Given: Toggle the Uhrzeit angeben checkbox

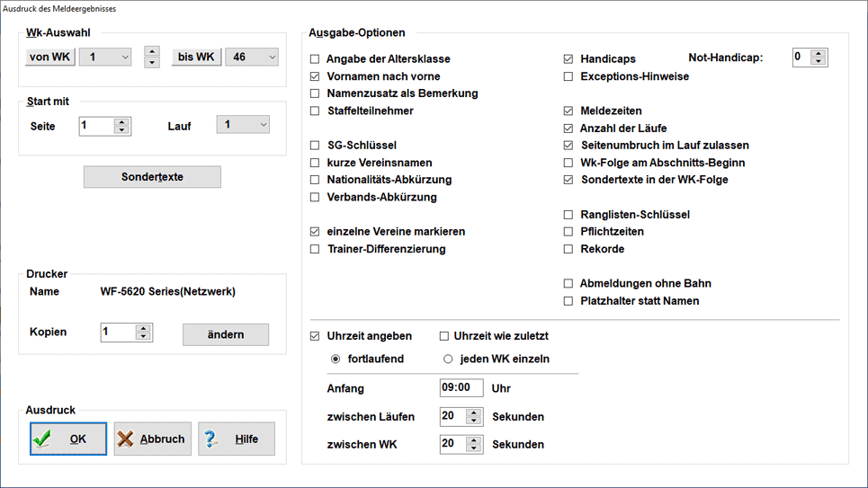Looking at the screenshot, I should [x=315, y=336].
